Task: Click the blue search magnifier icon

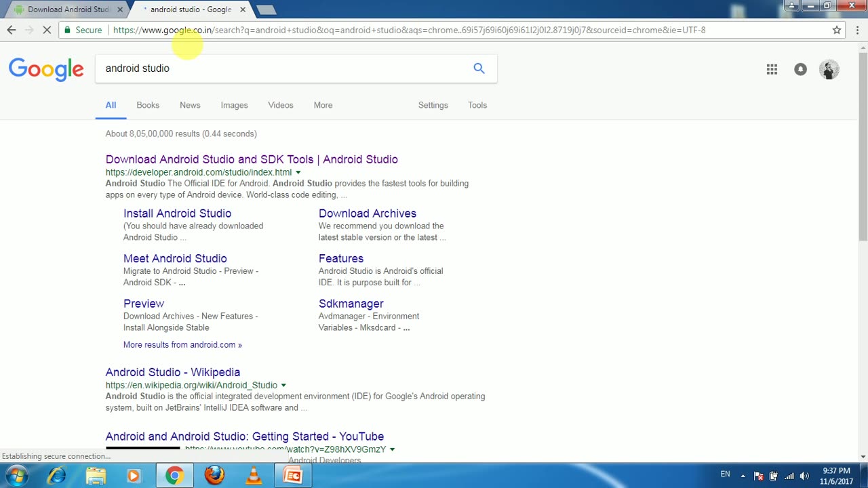Action: (x=479, y=68)
